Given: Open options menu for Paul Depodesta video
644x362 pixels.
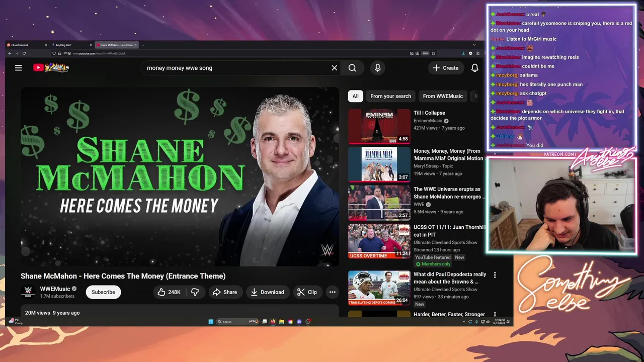Looking at the screenshot, I should tap(495, 275).
